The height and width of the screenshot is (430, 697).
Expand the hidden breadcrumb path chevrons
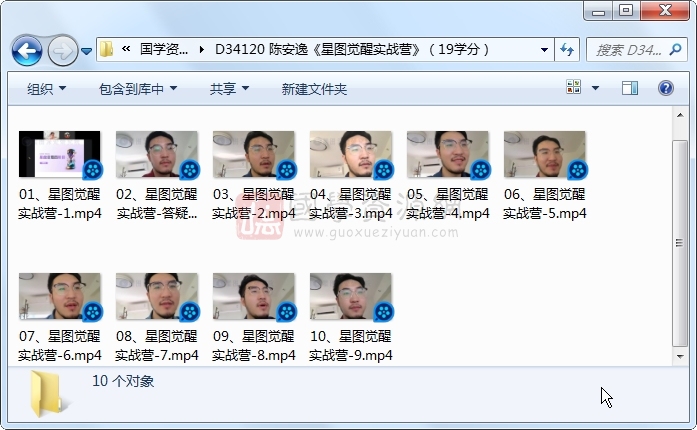pos(126,49)
